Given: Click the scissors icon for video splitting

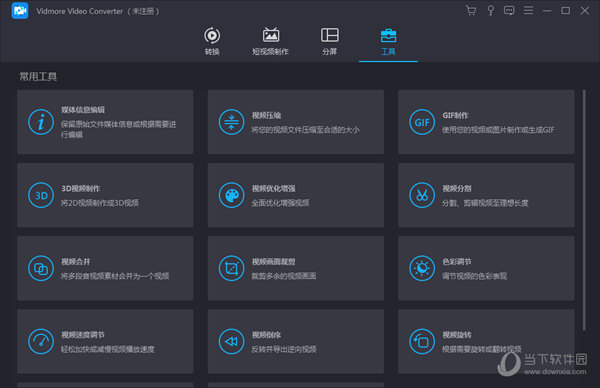Looking at the screenshot, I should pyautogui.click(x=422, y=195).
